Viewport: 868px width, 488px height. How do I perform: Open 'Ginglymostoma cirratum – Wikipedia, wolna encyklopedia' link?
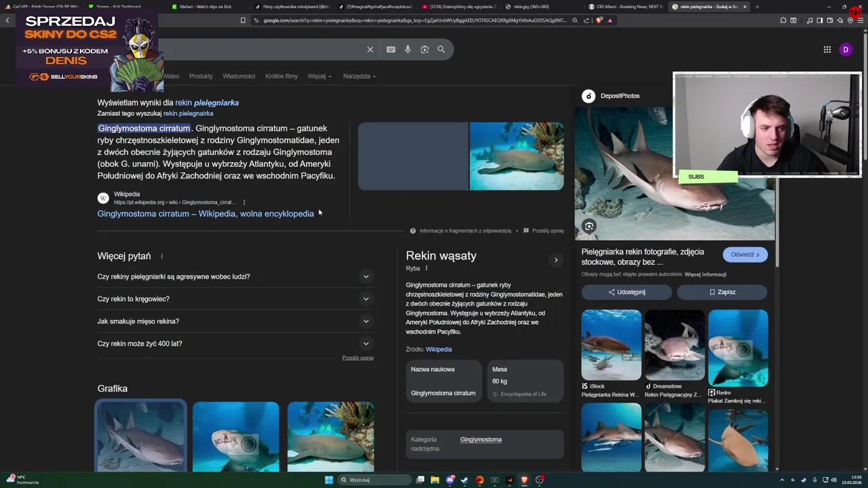coord(205,213)
